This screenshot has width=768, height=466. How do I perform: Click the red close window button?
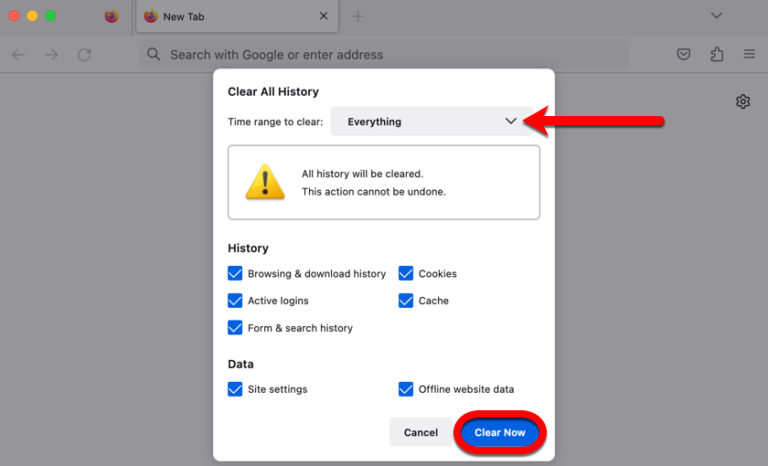pos(14,16)
